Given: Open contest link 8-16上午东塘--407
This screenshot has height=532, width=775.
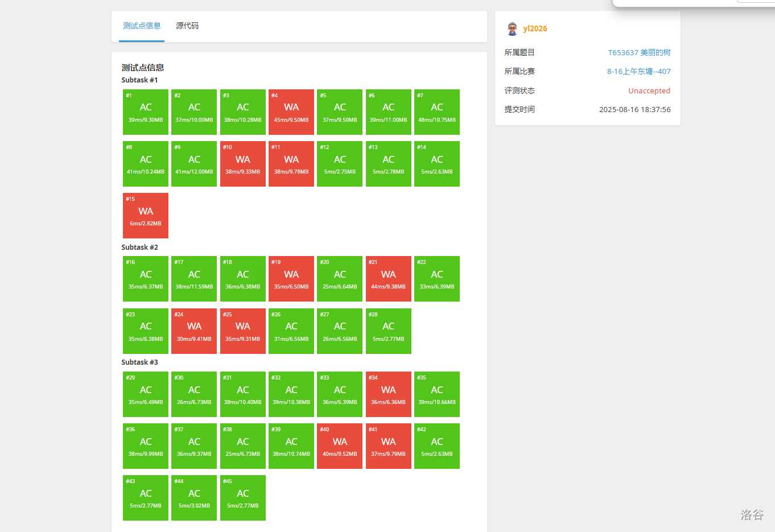Looking at the screenshot, I should pos(638,71).
